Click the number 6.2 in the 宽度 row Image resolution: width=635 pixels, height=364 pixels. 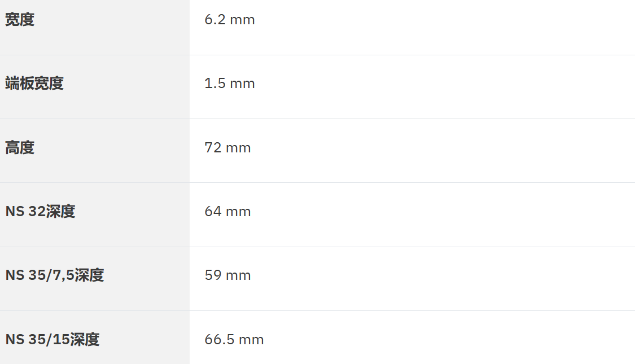213,20
